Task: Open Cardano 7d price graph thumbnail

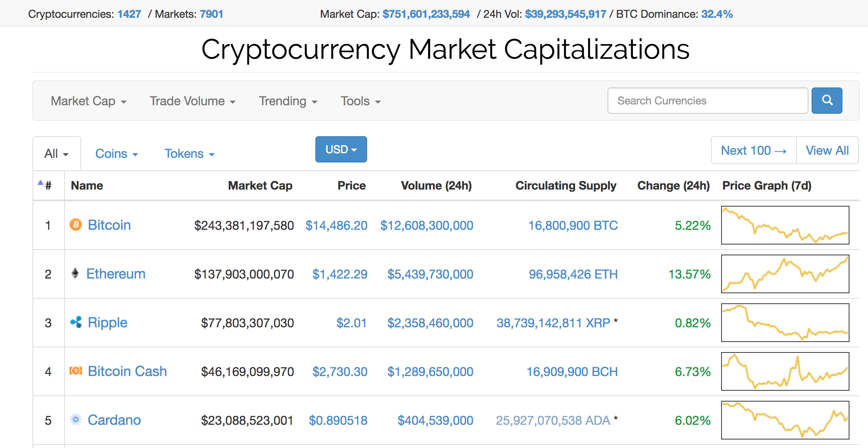Action: pos(785,420)
